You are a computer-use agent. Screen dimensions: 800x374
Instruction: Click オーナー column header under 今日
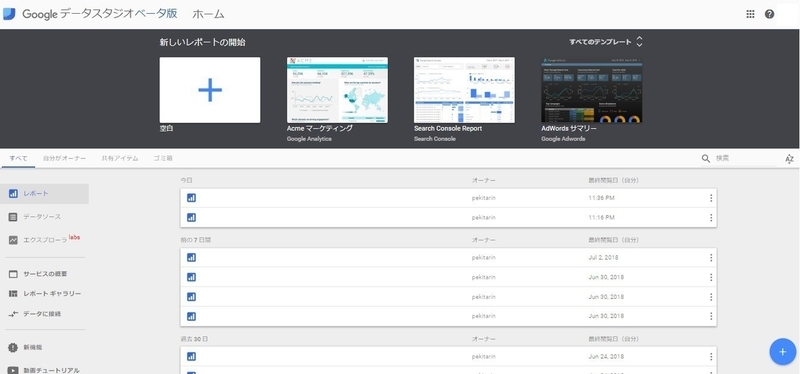point(484,180)
